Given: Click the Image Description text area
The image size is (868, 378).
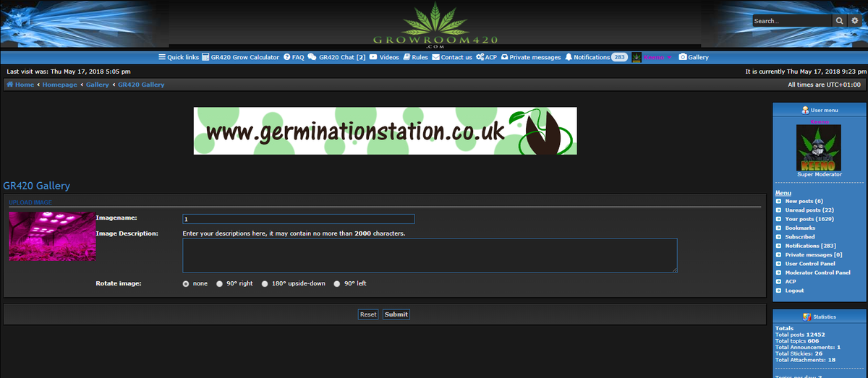Looking at the screenshot, I should coord(430,255).
